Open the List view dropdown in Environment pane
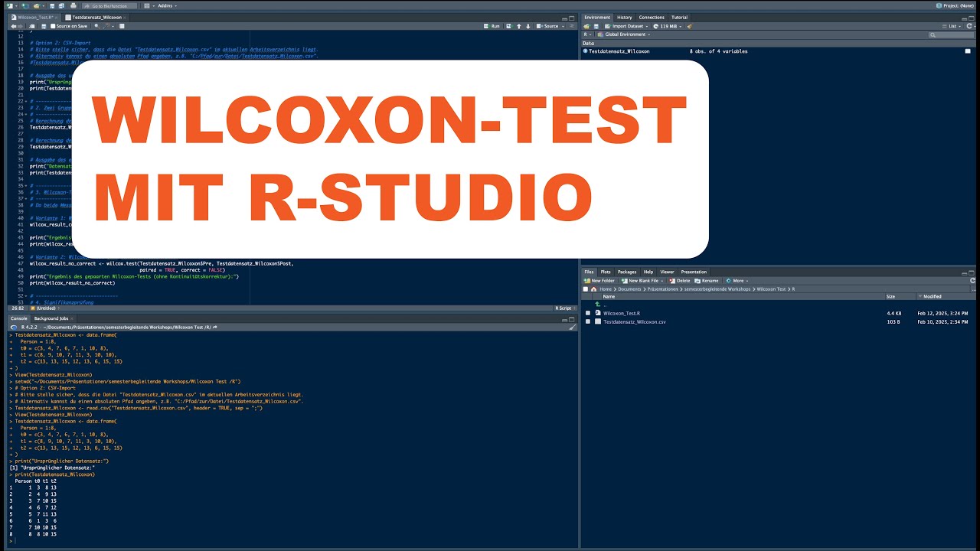Image resolution: width=980 pixels, height=551 pixels. coord(952,26)
